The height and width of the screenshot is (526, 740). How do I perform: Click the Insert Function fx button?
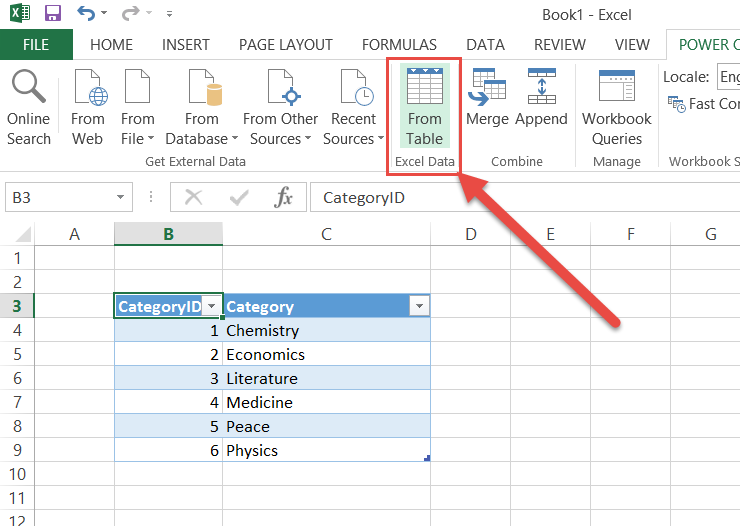[284, 197]
